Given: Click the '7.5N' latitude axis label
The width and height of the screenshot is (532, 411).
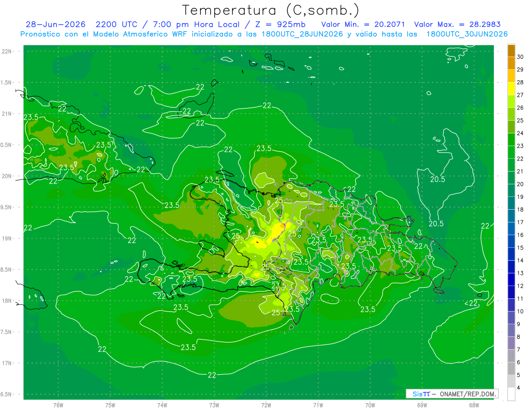Looking at the screenshot, I should pyautogui.click(x=7, y=332).
